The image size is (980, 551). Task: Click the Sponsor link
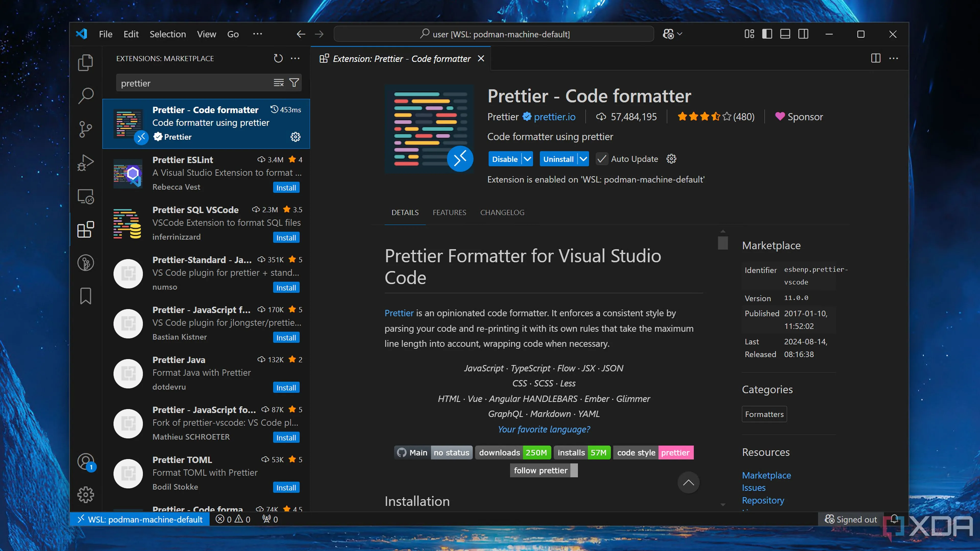tap(799, 117)
